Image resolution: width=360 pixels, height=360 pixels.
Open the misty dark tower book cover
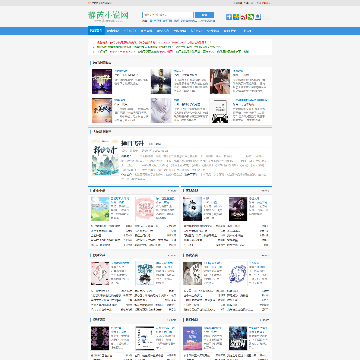click(x=161, y=81)
